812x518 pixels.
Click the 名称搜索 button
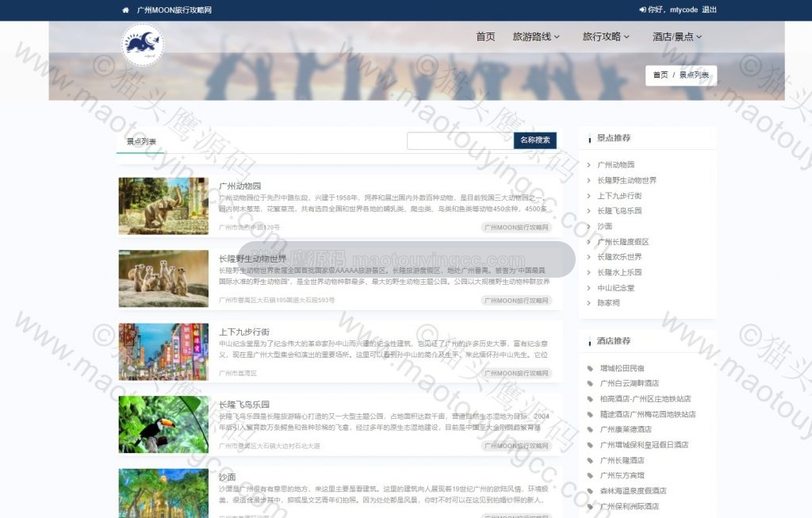[x=535, y=140]
